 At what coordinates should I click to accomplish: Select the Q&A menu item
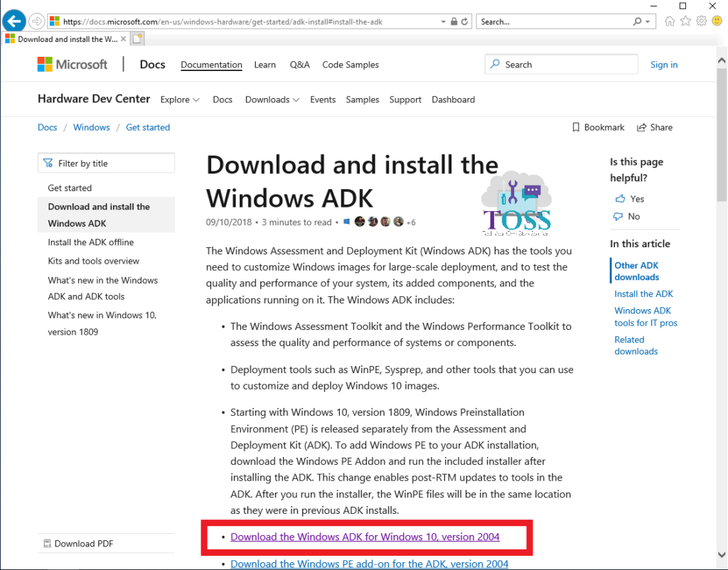[x=299, y=65]
